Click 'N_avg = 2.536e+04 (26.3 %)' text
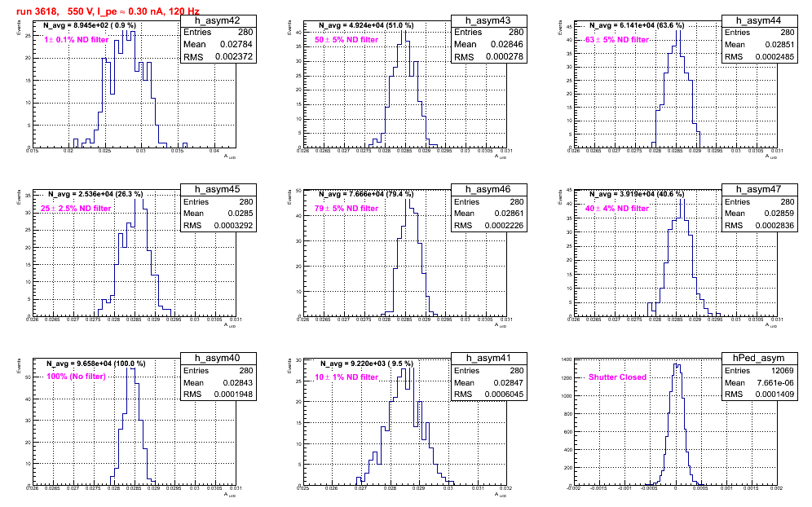The width and height of the screenshot is (812, 507). coord(95,194)
